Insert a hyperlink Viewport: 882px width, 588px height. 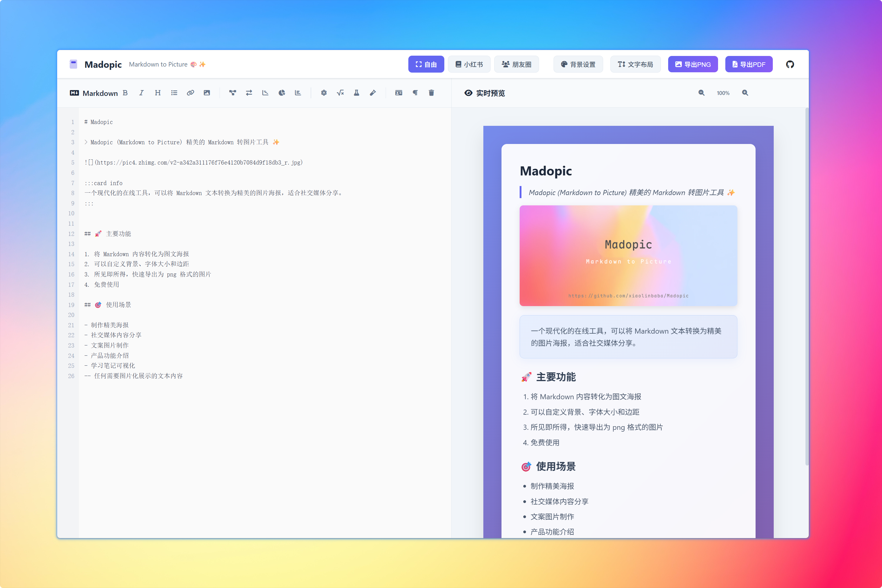191,93
